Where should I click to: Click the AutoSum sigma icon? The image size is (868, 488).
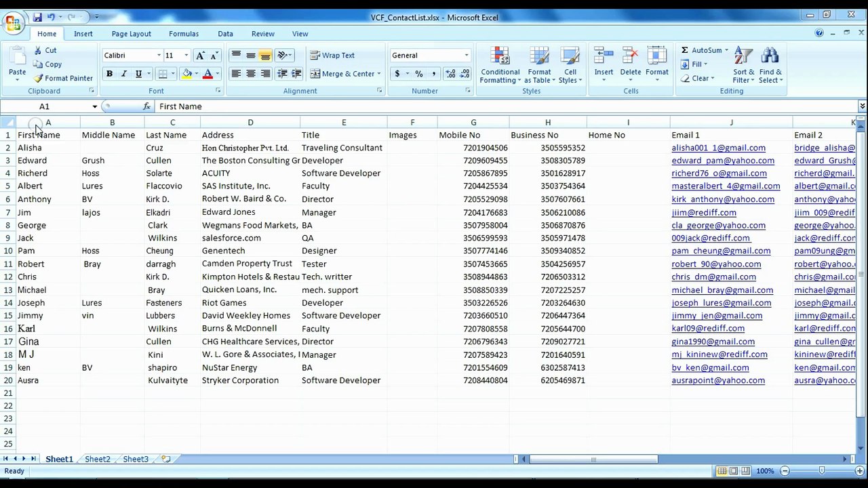click(x=685, y=50)
